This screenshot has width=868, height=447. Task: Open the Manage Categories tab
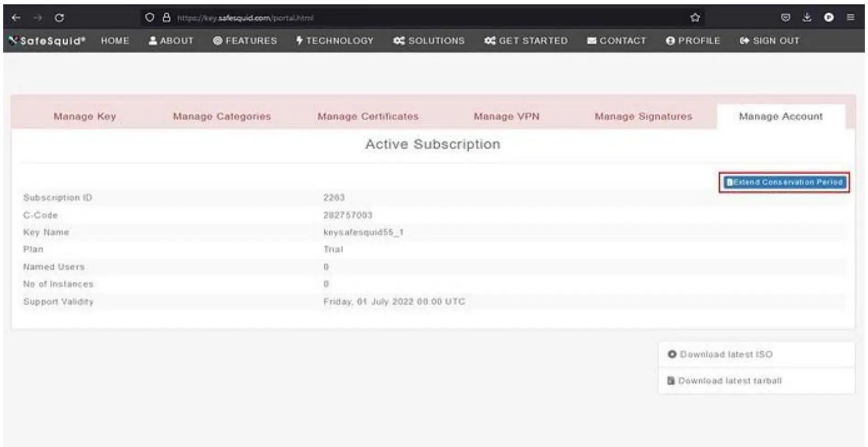point(222,116)
